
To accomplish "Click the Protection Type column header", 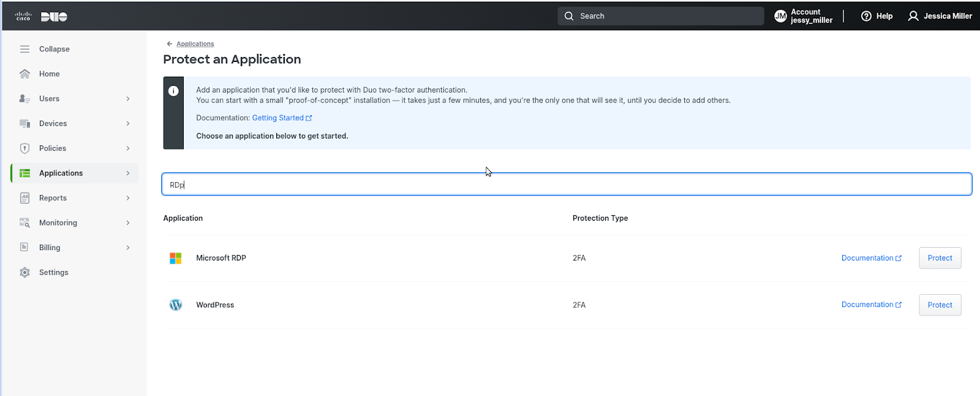I will tap(600, 218).
